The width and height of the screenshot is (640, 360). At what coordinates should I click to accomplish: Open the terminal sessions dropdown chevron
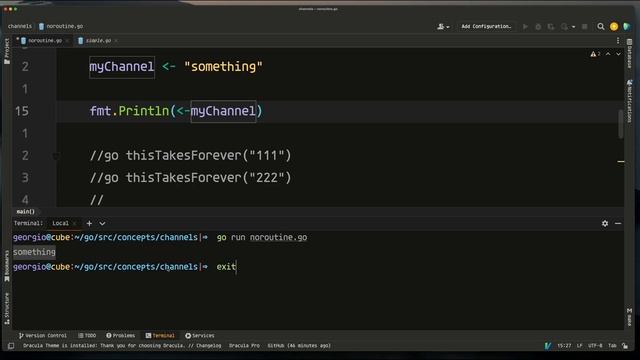102,223
